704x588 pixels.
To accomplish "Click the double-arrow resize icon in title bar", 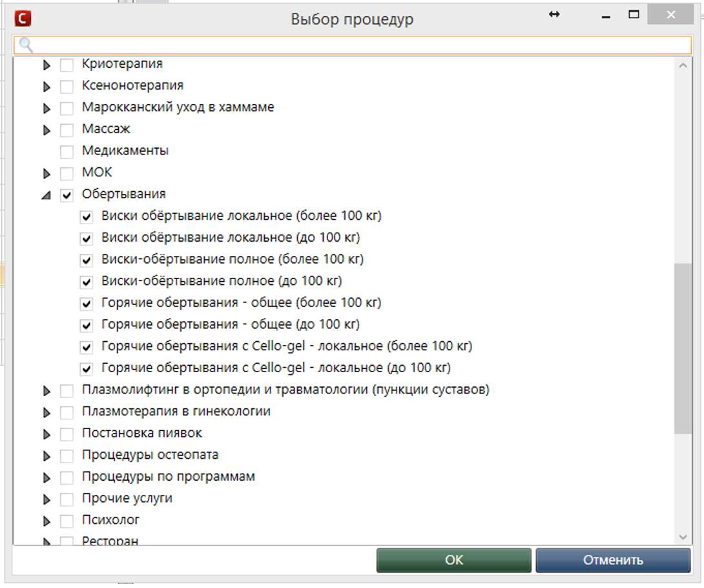I will pyautogui.click(x=554, y=15).
